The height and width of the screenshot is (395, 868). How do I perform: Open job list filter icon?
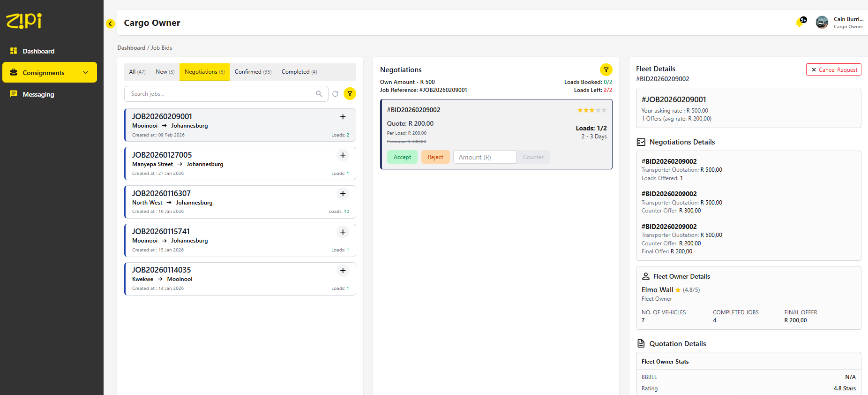tap(350, 94)
